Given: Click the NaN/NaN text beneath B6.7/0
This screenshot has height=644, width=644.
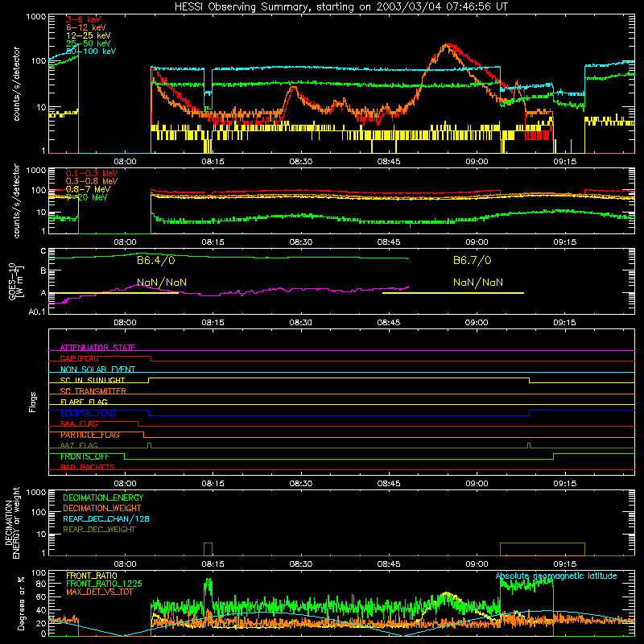Looking at the screenshot, I should tap(478, 283).
